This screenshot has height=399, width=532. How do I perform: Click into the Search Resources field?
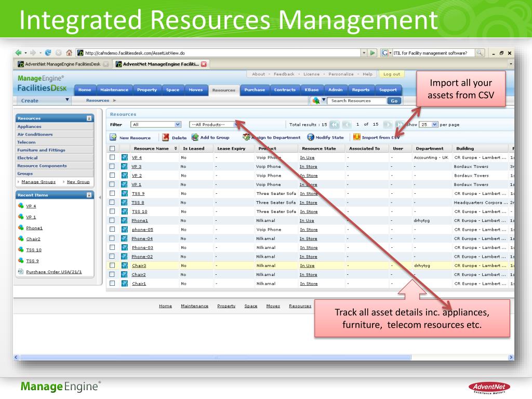click(356, 101)
